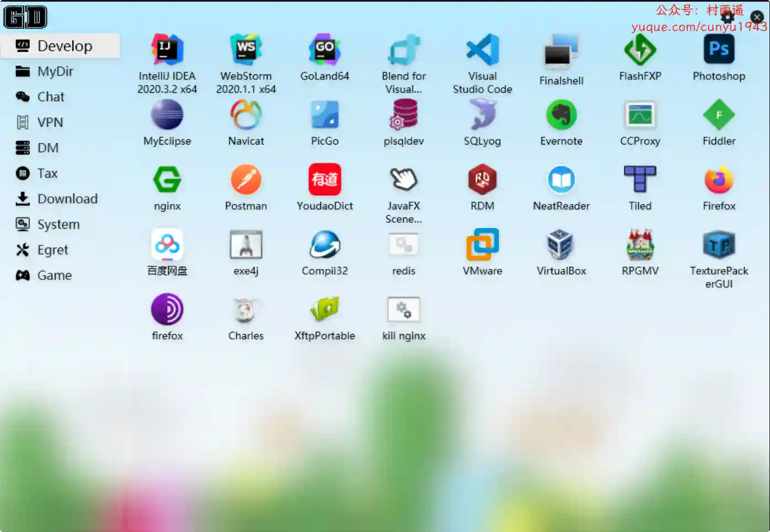
Task: Show the Game category
Action: click(x=61, y=275)
